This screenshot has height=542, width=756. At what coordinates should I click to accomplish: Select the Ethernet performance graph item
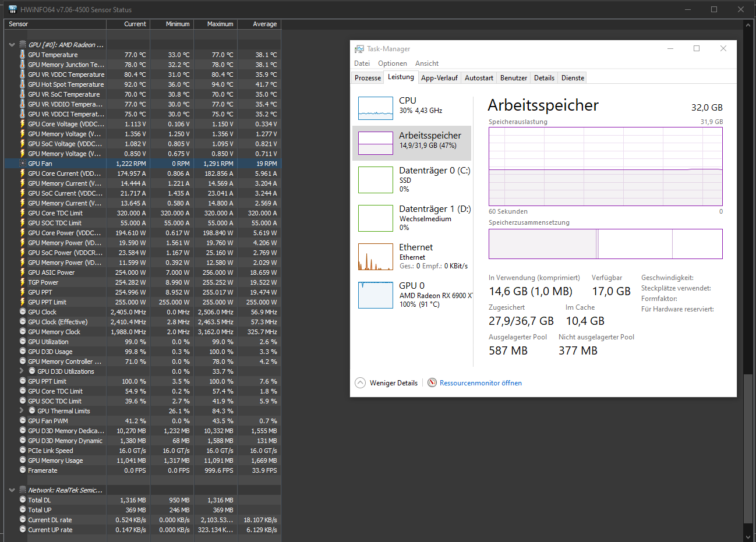[x=412, y=257]
